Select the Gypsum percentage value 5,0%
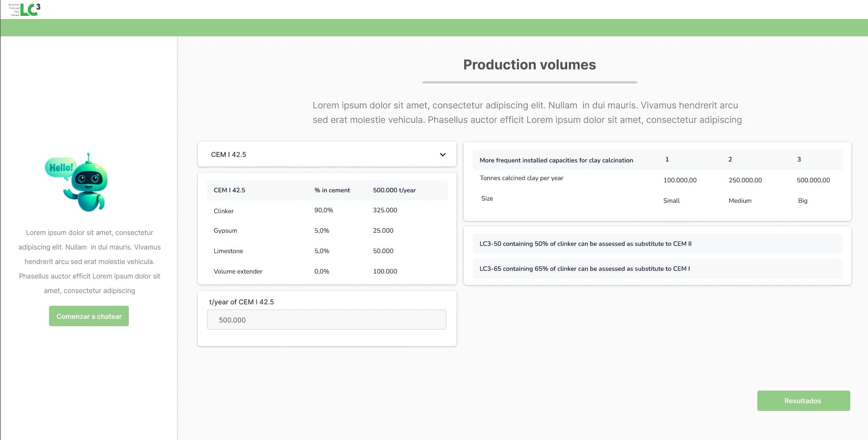The image size is (868, 440). point(322,230)
